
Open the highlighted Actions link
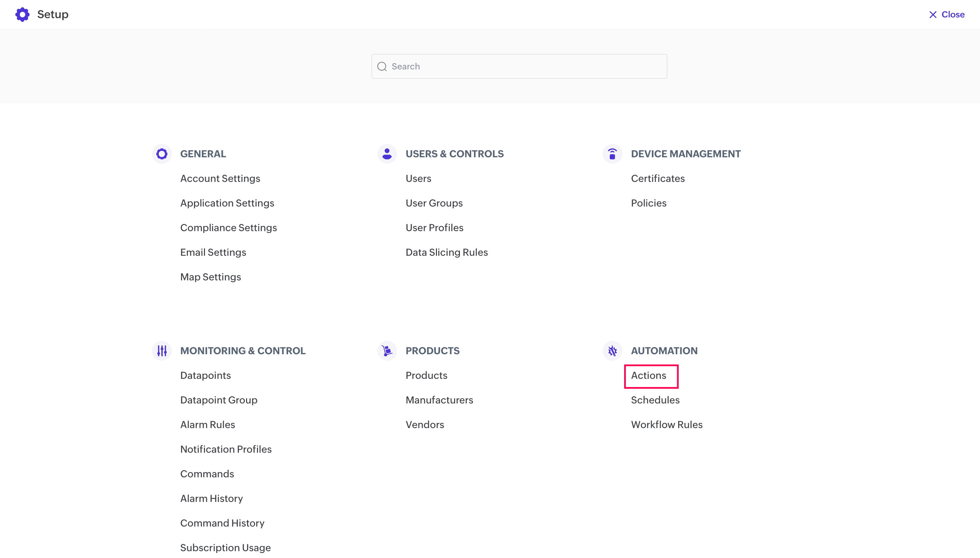click(x=649, y=375)
